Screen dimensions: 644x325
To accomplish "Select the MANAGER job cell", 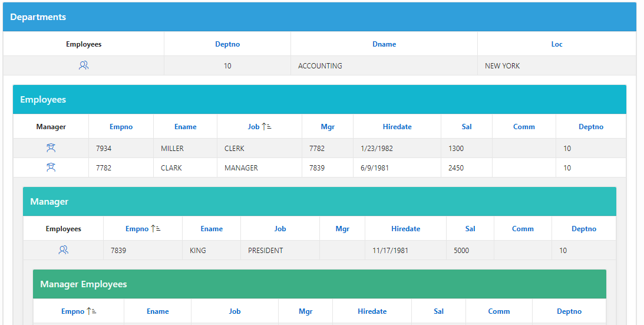I will [260, 168].
